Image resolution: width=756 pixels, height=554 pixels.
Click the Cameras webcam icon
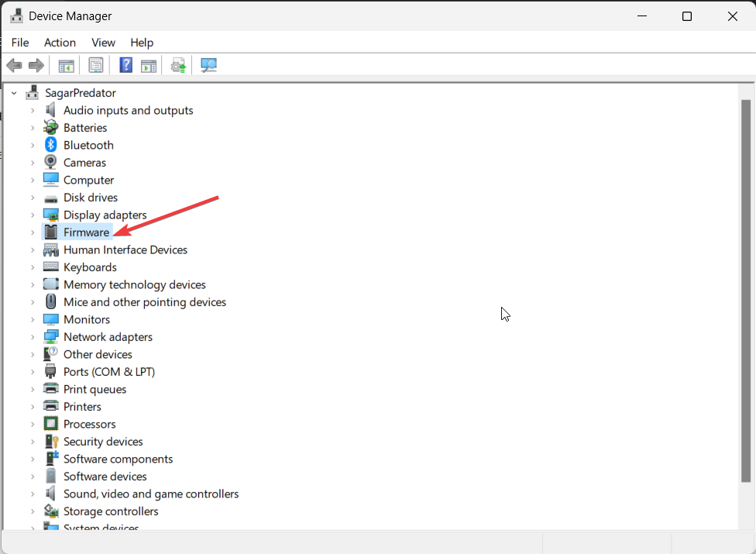click(x=50, y=162)
